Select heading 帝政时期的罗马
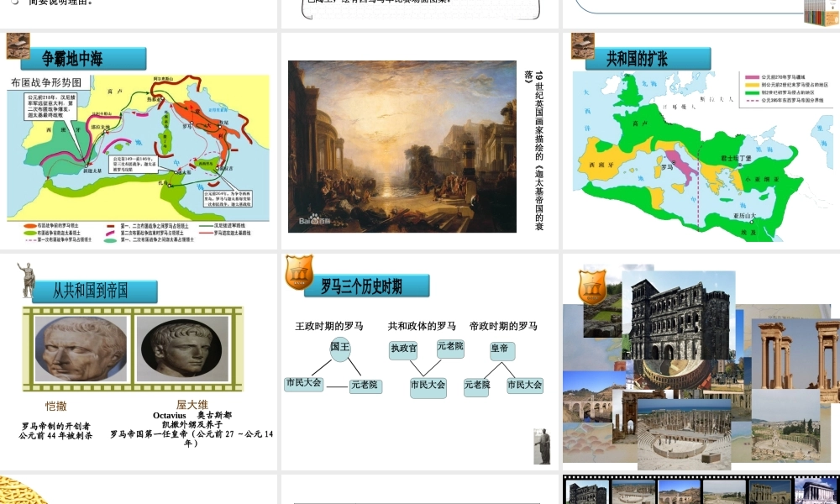The image size is (840, 504). coord(503,326)
